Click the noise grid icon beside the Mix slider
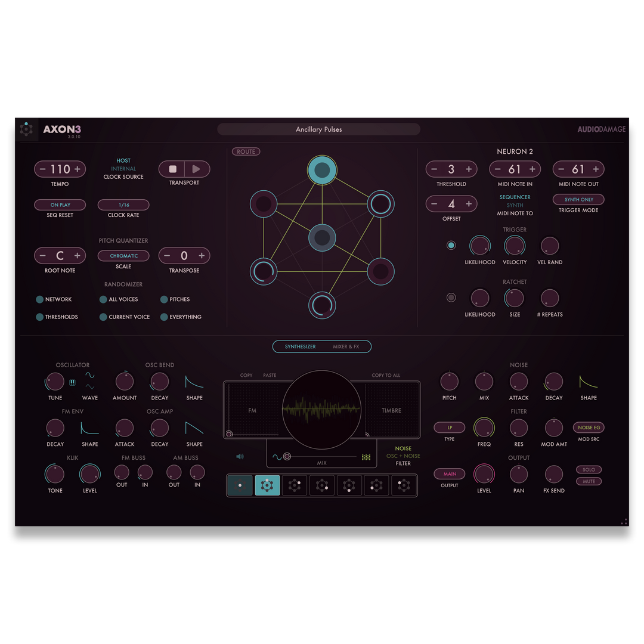The width and height of the screenshot is (644, 644). [x=366, y=456]
